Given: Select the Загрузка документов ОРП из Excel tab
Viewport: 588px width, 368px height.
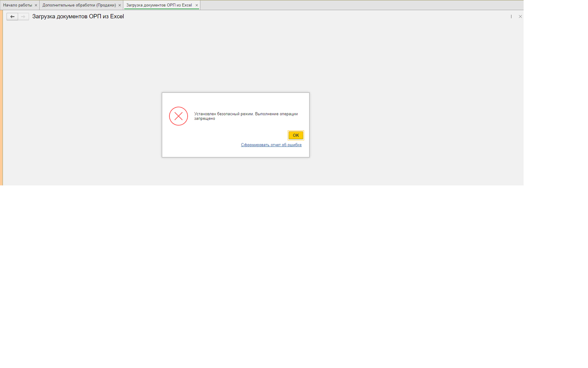Looking at the screenshot, I should tap(159, 5).
